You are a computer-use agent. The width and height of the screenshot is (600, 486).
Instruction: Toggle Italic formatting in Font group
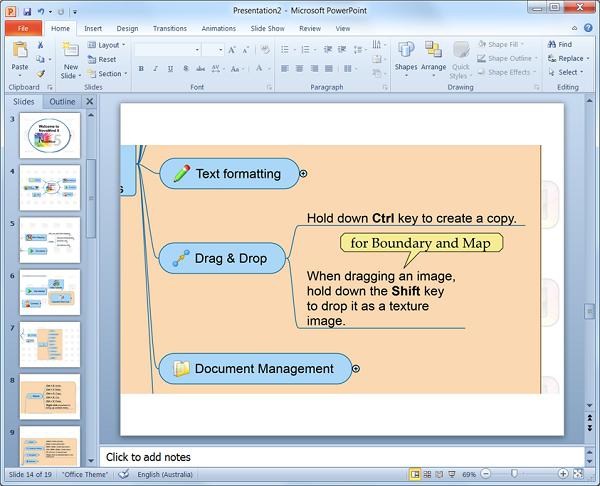[x=155, y=69]
